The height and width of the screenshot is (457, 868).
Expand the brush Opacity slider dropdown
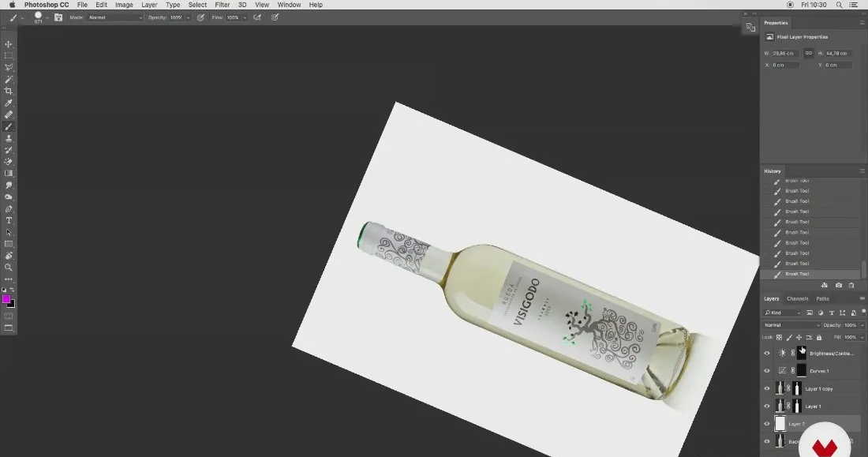click(x=189, y=17)
